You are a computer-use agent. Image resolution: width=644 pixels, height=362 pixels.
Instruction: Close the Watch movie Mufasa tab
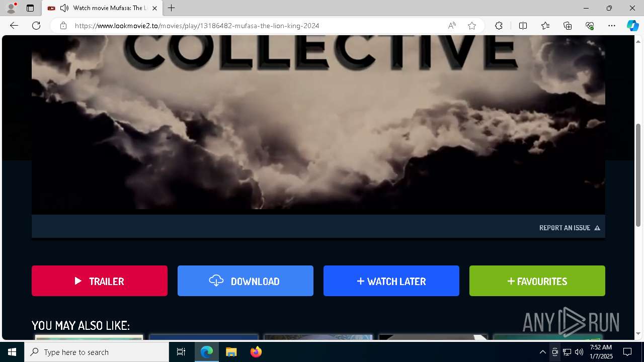pyautogui.click(x=154, y=8)
